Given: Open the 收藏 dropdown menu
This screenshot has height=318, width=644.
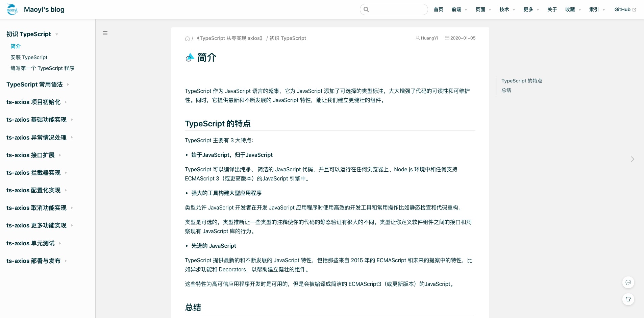Looking at the screenshot, I should (573, 9).
